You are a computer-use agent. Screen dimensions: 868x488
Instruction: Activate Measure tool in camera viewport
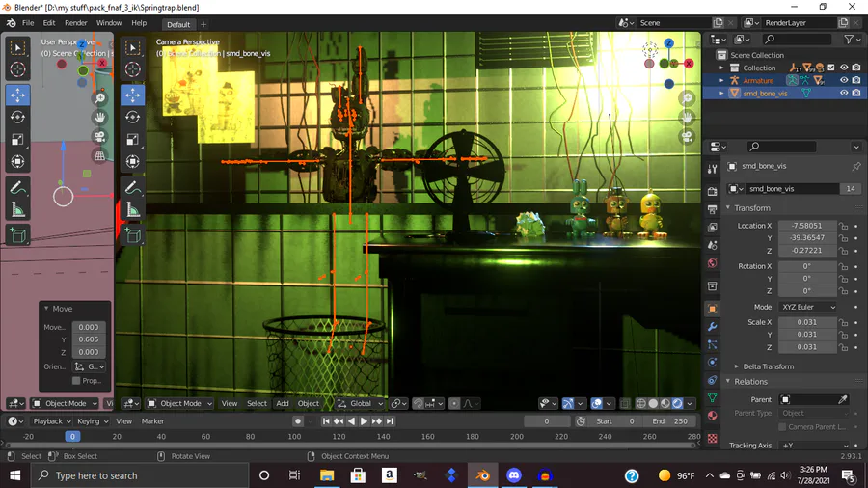pyautogui.click(x=133, y=209)
